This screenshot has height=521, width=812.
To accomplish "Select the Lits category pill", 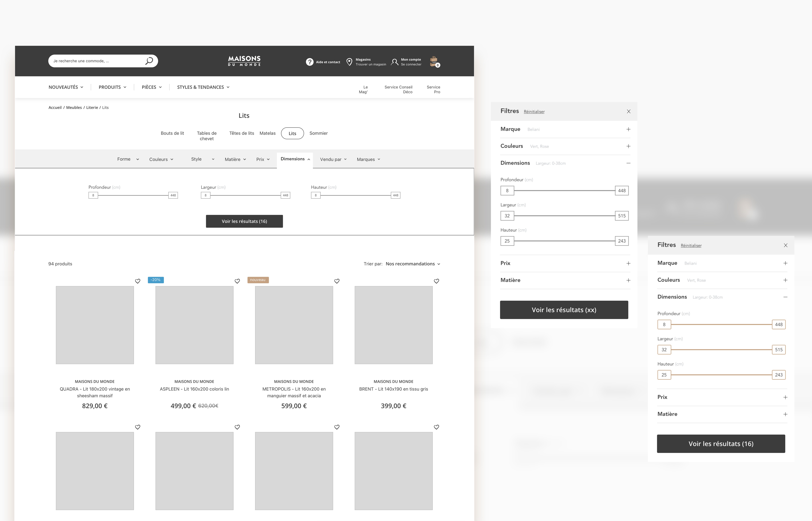I will point(292,133).
